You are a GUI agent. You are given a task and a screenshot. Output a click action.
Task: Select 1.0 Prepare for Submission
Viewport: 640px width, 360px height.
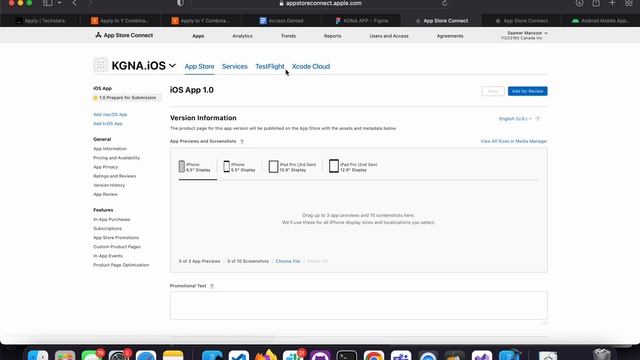coord(127,98)
